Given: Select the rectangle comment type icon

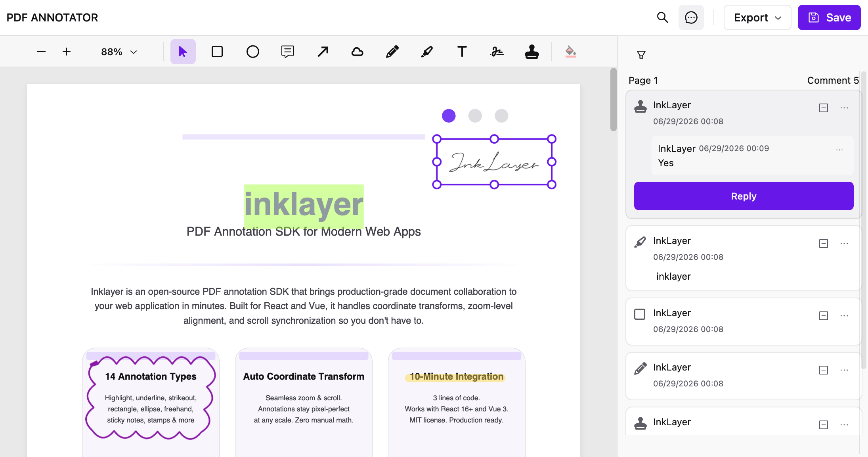Looking at the screenshot, I should tap(640, 314).
